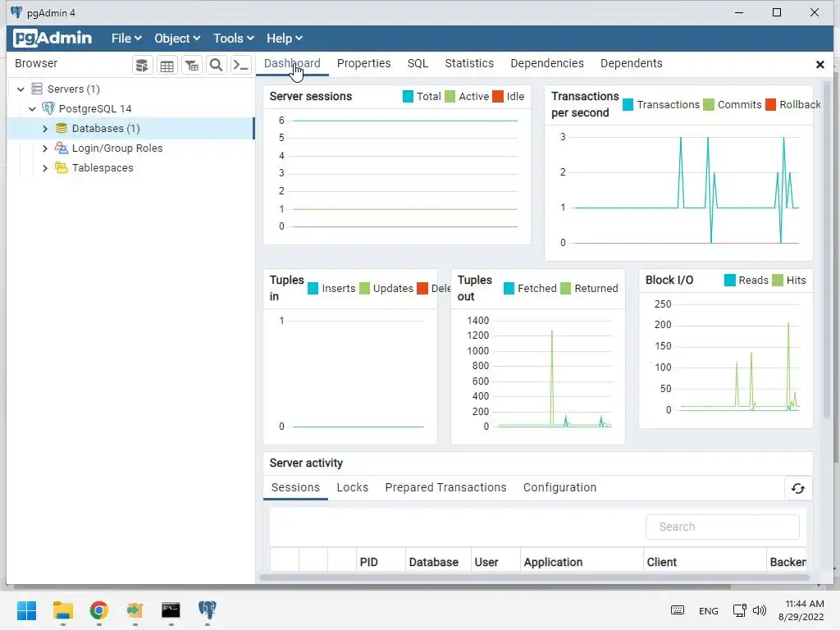Open the File menu
The height and width of the screenshot is (630, 840).
(x=126, y=38)
